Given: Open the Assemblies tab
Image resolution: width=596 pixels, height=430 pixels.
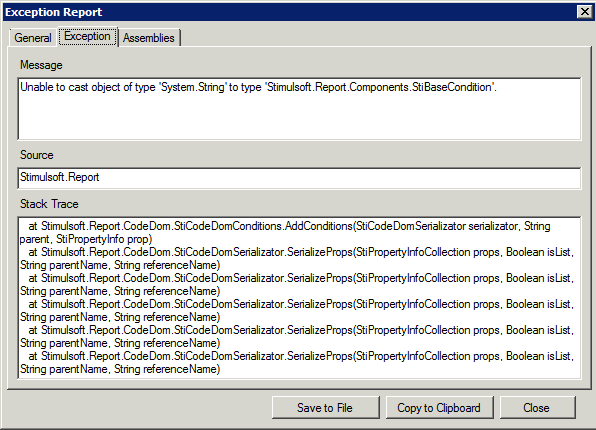Looking at the screenshot, I should (x=149, y=38).
